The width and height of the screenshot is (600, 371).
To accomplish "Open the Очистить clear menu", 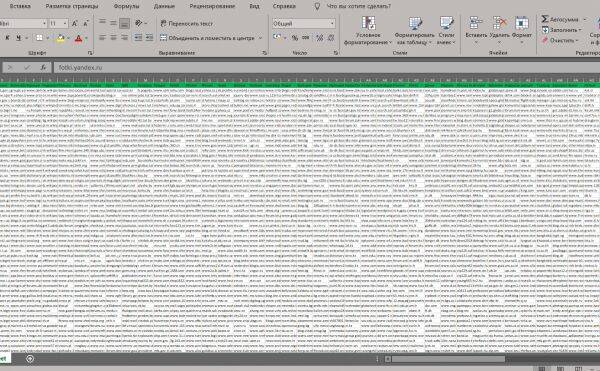I will 560,40.
